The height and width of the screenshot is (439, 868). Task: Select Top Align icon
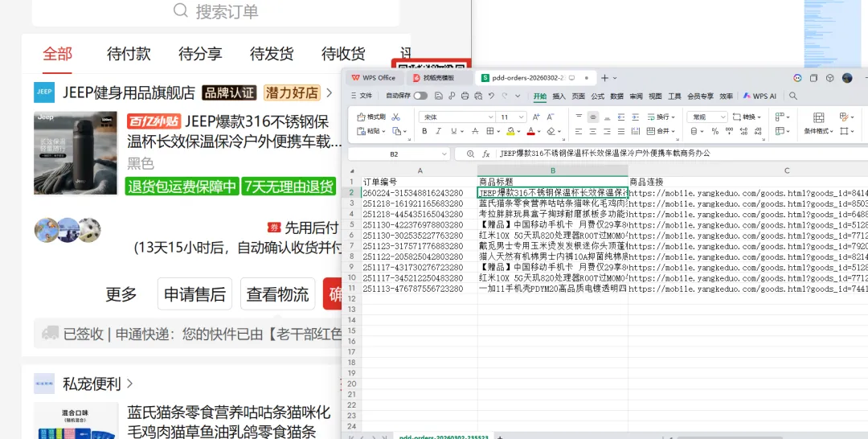(579, 117)
